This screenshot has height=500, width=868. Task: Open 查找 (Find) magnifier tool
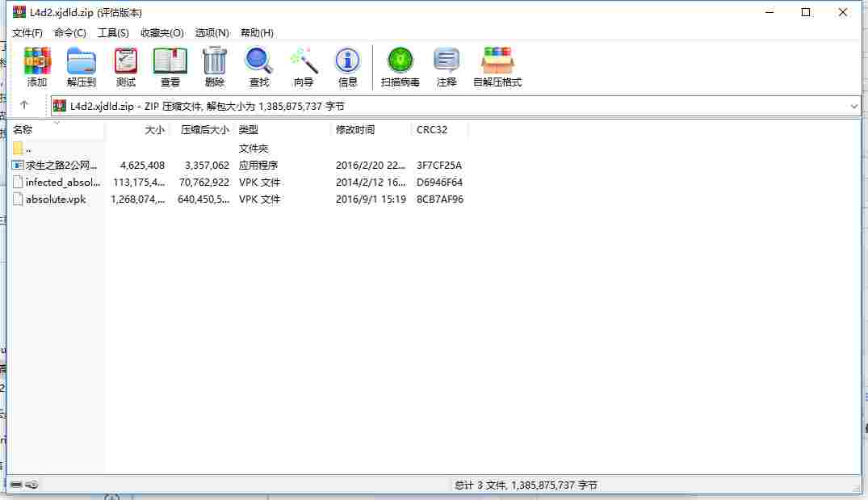pyautogui.click(x=258, y=61)
